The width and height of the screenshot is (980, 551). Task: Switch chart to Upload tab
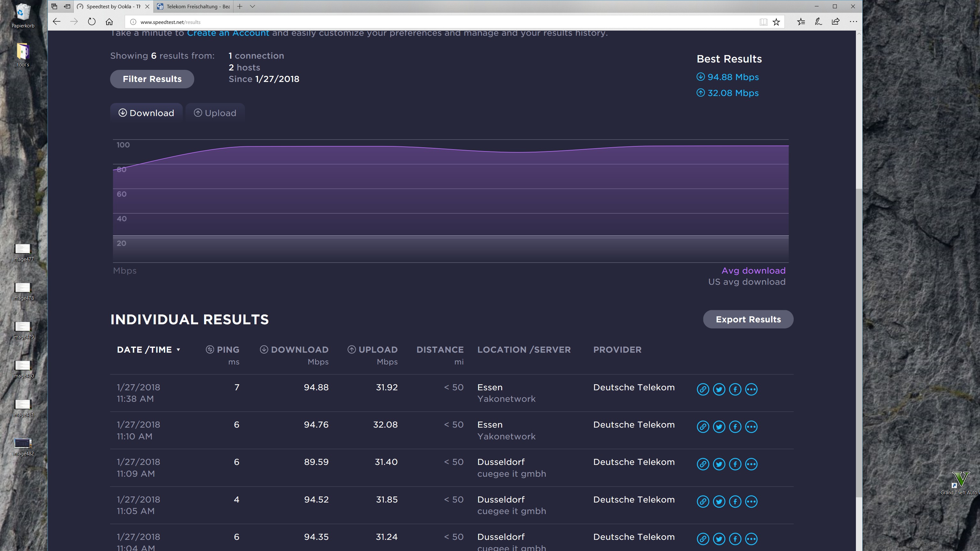tap(215, 113)
